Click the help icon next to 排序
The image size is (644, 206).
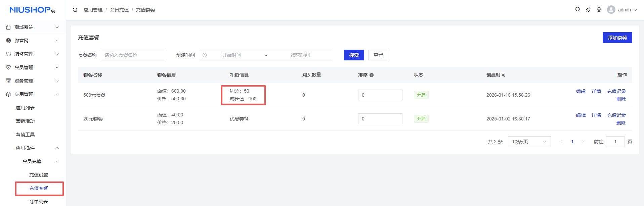372,75
